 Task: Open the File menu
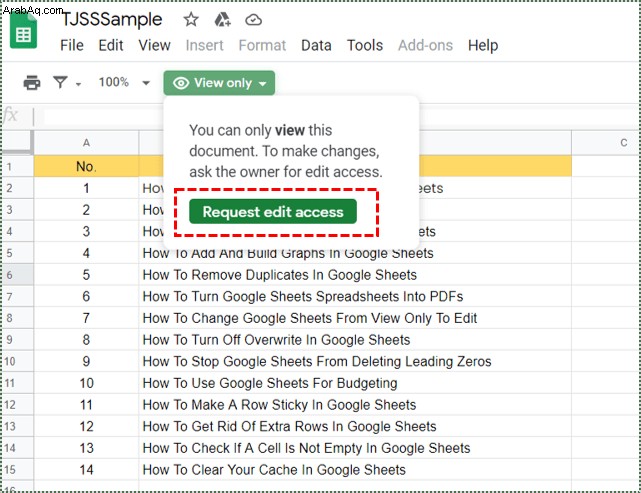click(72, 45)
